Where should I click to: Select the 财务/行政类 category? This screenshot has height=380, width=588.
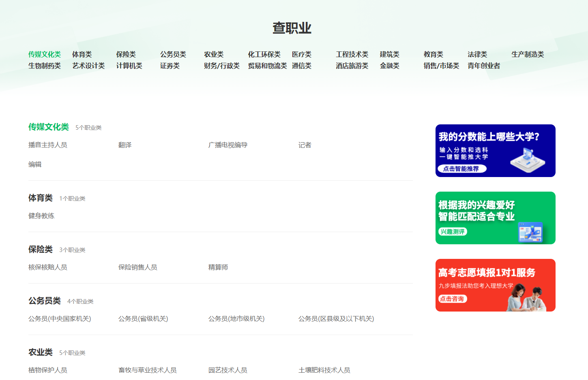(x=222, y=66)
